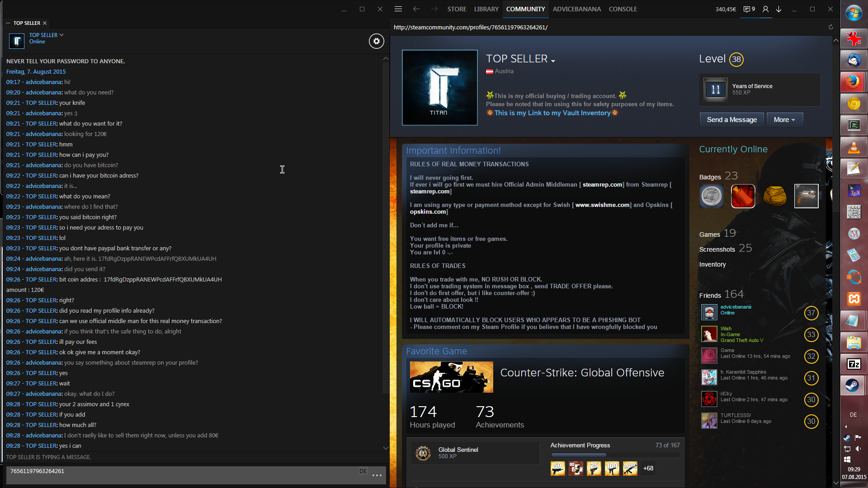Open the More dropdown on profile
The image size is (868, 488).
(784, 120)
